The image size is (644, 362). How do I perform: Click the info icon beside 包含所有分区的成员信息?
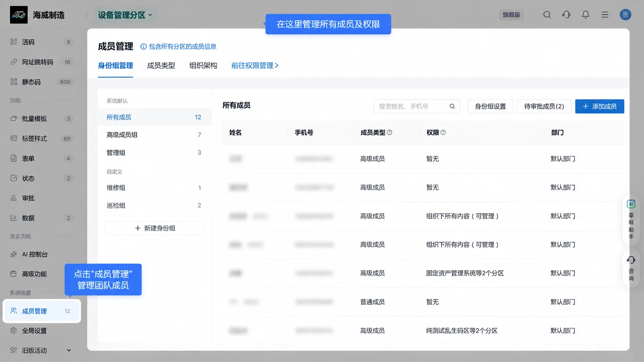point(144,47)
